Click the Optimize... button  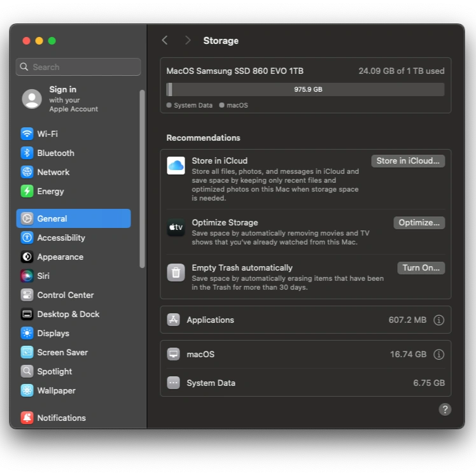click(419, 223)
